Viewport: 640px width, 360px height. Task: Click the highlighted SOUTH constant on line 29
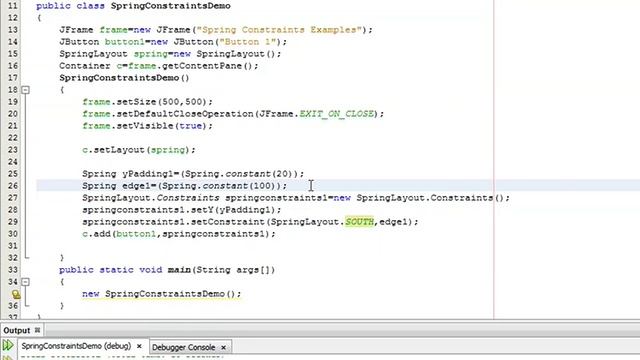360,222
